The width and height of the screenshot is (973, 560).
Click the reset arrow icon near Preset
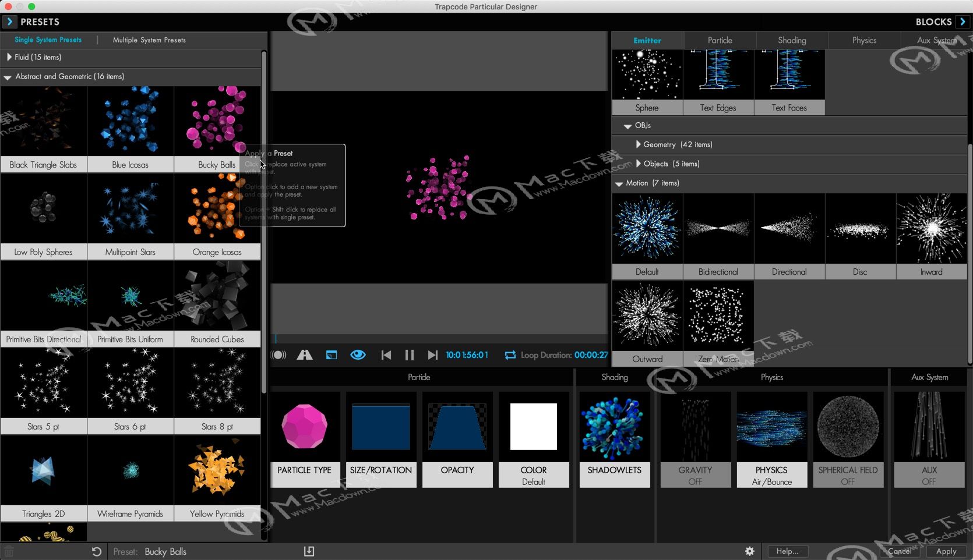click(97, 551)
